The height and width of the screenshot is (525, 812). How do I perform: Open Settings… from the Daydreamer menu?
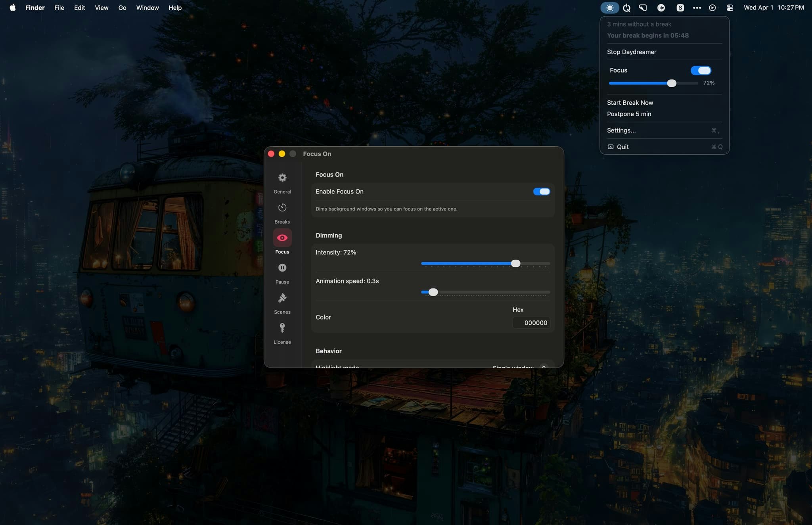coord(621,130)
